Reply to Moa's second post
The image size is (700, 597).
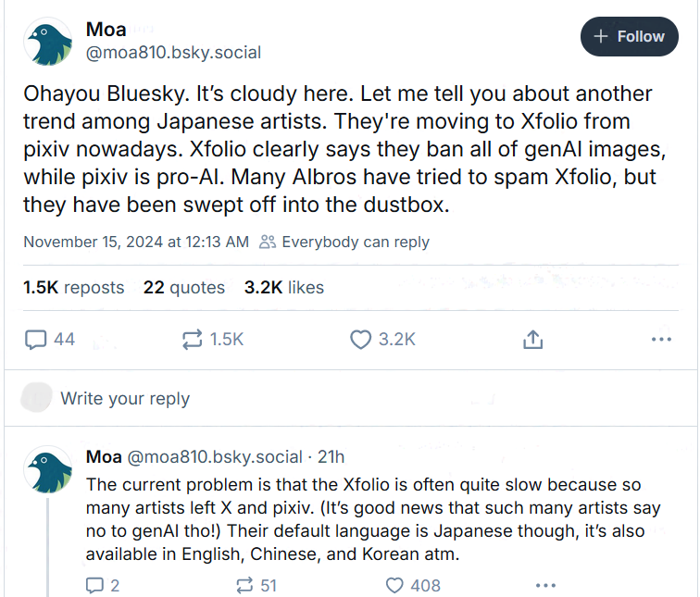click(95, 585)
